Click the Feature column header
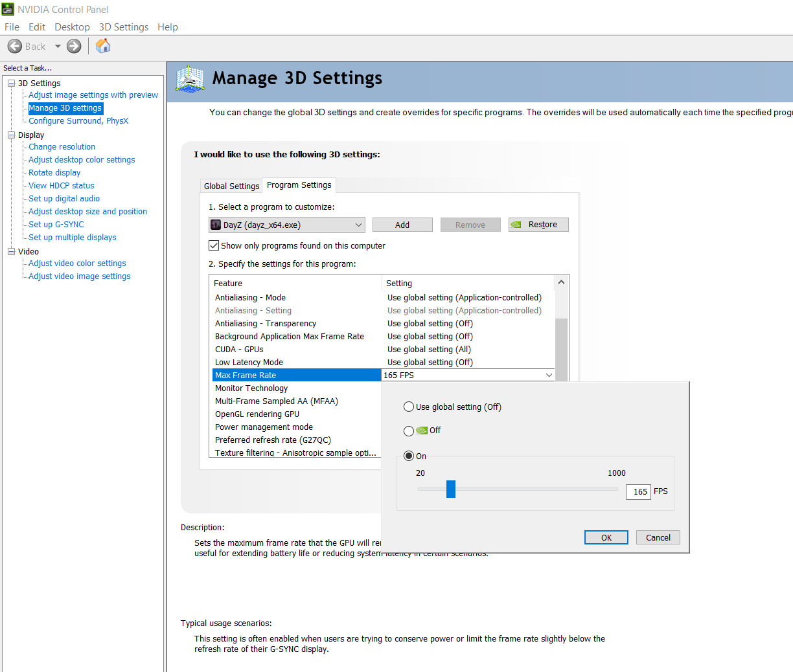Image resolution: width=793 pixels, height=672 pixels. coord(296,283)
